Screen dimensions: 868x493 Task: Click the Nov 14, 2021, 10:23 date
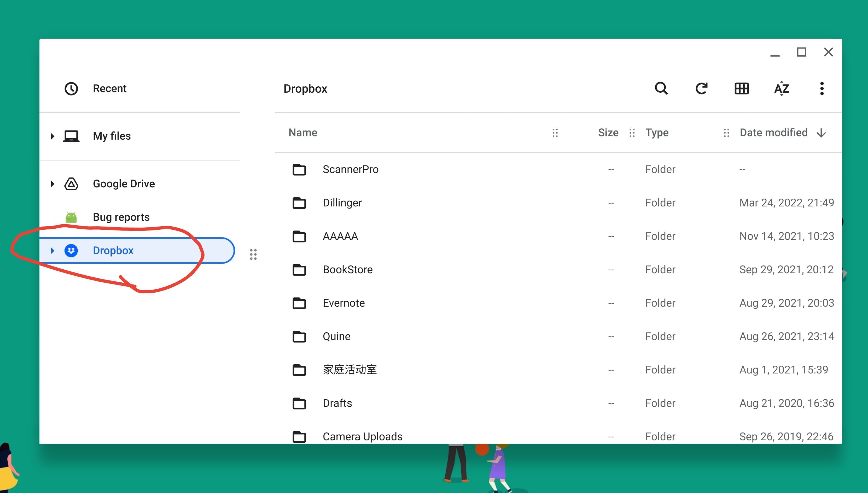pyautogui.click(x=786, y=236)
